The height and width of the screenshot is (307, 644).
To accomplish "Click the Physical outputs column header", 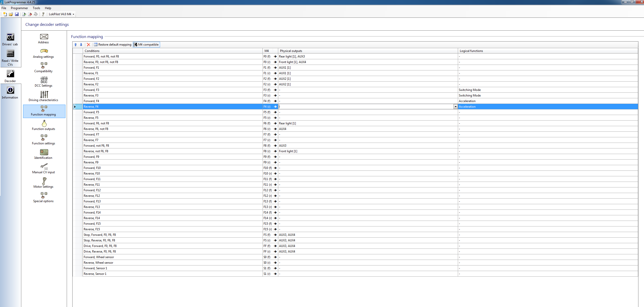I will 368,51.
